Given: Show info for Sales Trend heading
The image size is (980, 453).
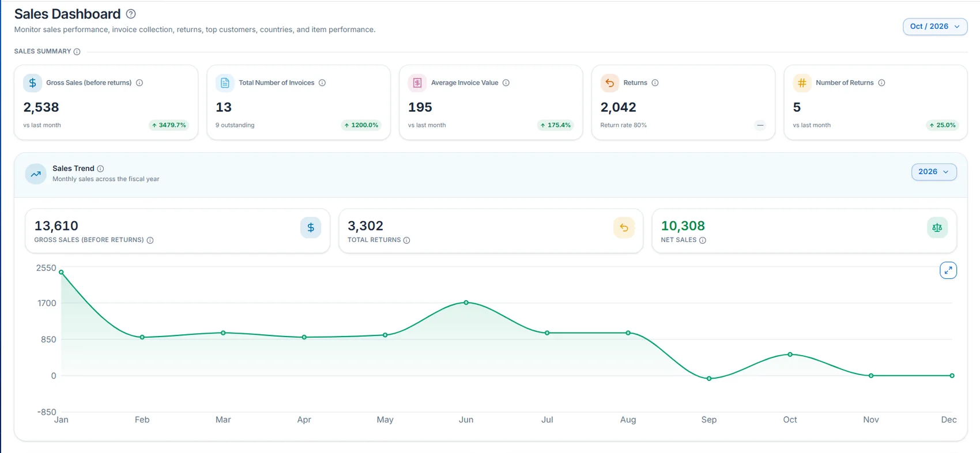Looking at the screenshot, I should pos(100,169).
